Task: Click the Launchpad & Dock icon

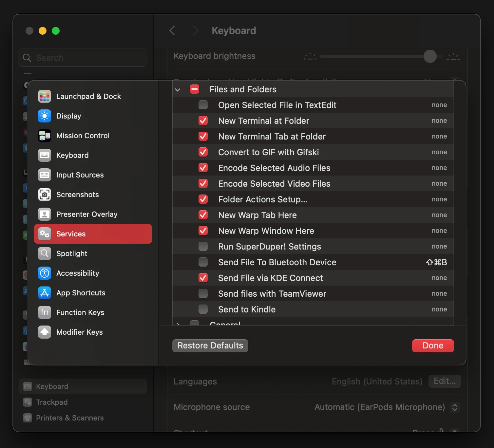Action: [x=45, y=96]
